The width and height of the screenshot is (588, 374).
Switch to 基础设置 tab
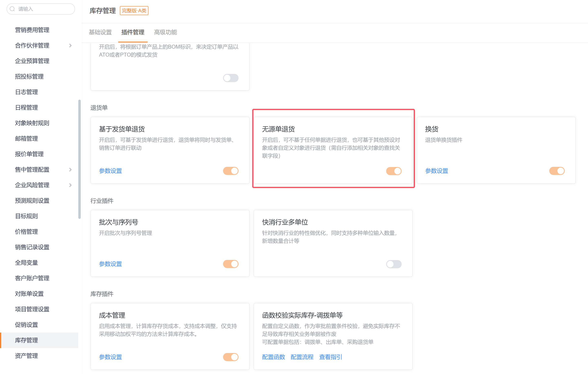(x=100, y=32)
